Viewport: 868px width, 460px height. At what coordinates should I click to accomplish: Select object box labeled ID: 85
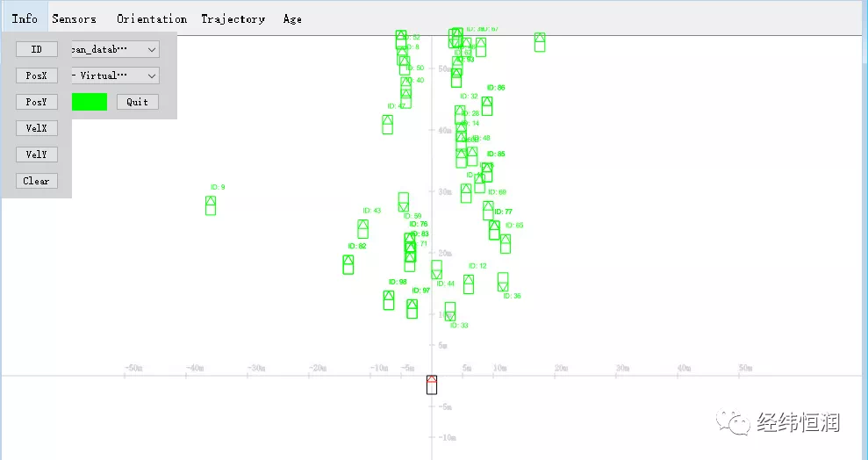coord(486,172)
